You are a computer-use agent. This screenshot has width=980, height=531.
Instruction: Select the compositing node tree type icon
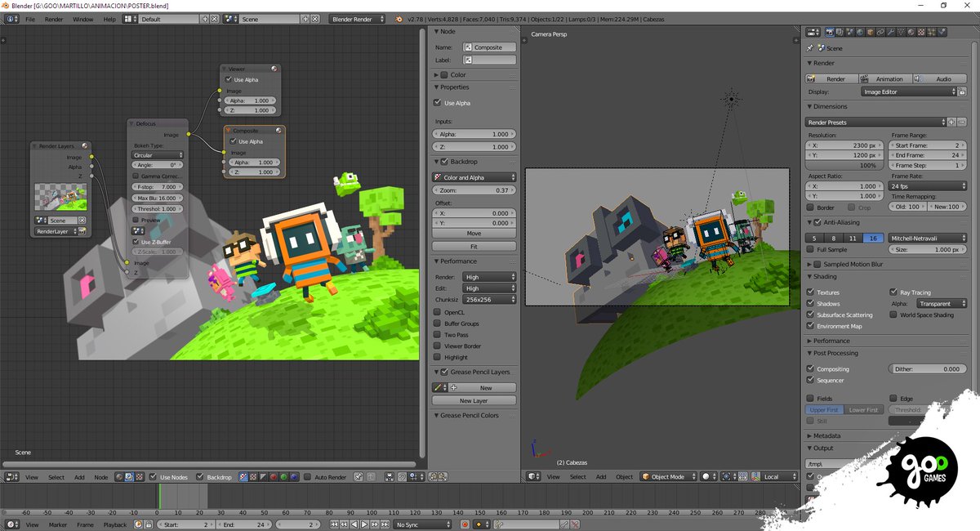[129, 477]
